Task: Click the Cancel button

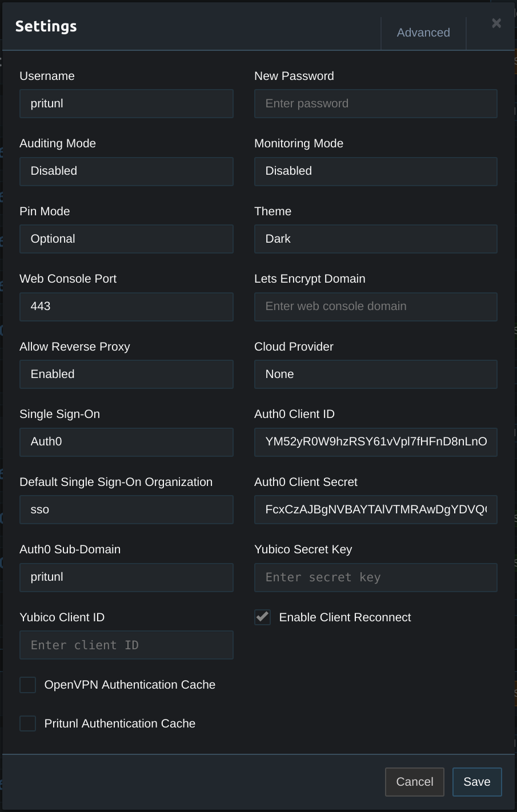Action: [x=414, y=782]
